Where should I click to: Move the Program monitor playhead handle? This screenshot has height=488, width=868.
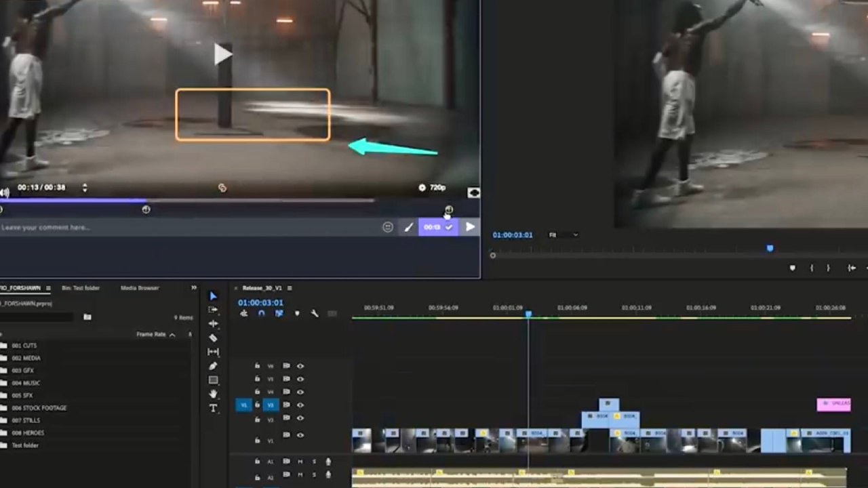[770, 249]
